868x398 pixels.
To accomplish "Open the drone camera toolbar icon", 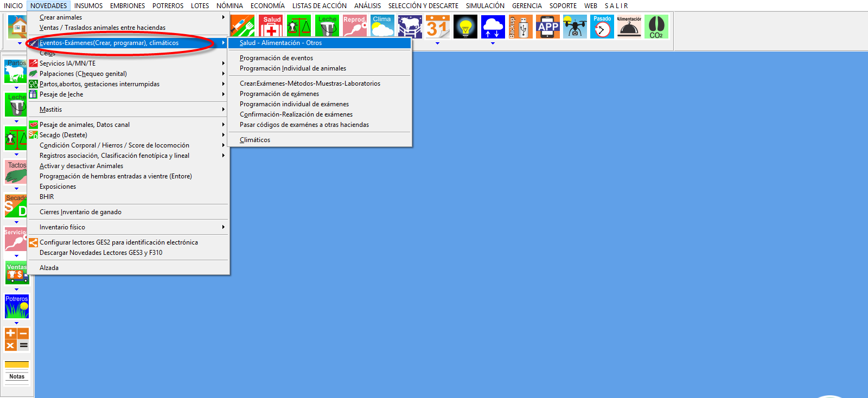I will [x=575, y=27].
